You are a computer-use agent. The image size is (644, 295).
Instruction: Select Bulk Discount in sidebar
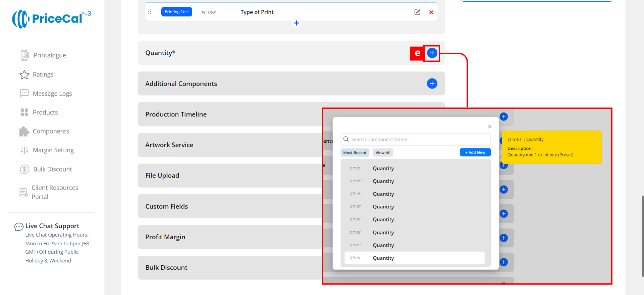(52, 169)
